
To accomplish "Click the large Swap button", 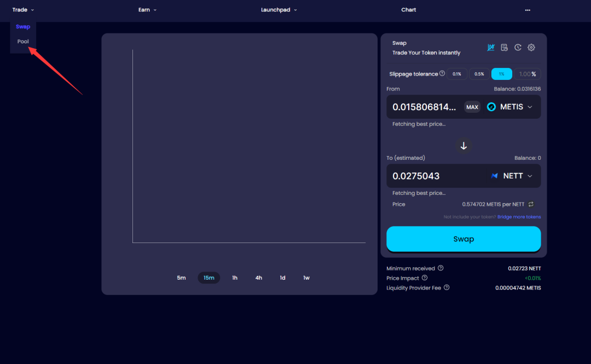I will tap(463, 239).
